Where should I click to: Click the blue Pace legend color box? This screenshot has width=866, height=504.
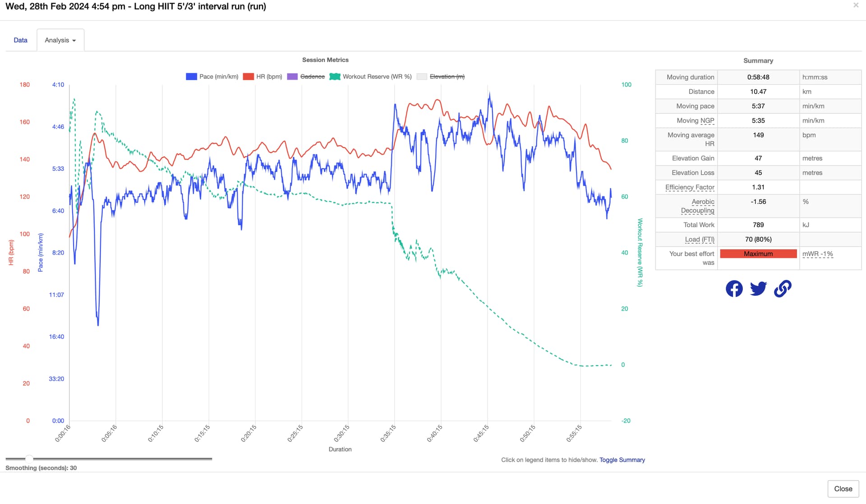(x=191, y=77)
